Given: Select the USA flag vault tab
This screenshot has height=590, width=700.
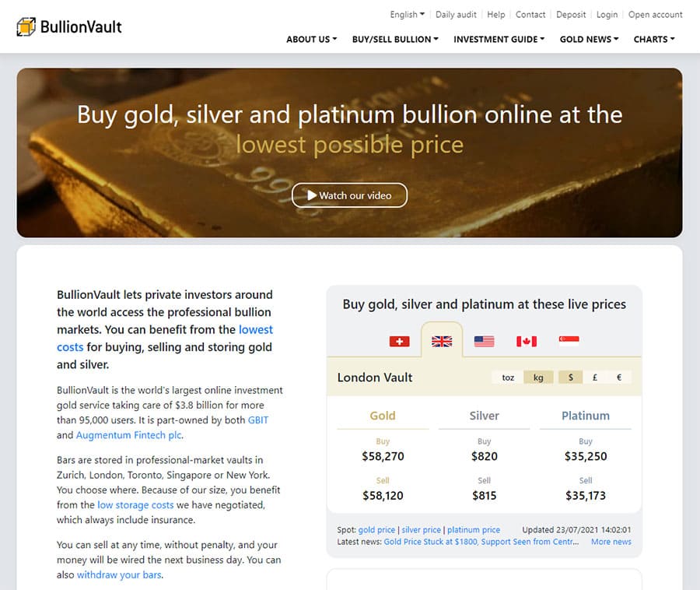Looking at the screenshot, I should [484, 341].
